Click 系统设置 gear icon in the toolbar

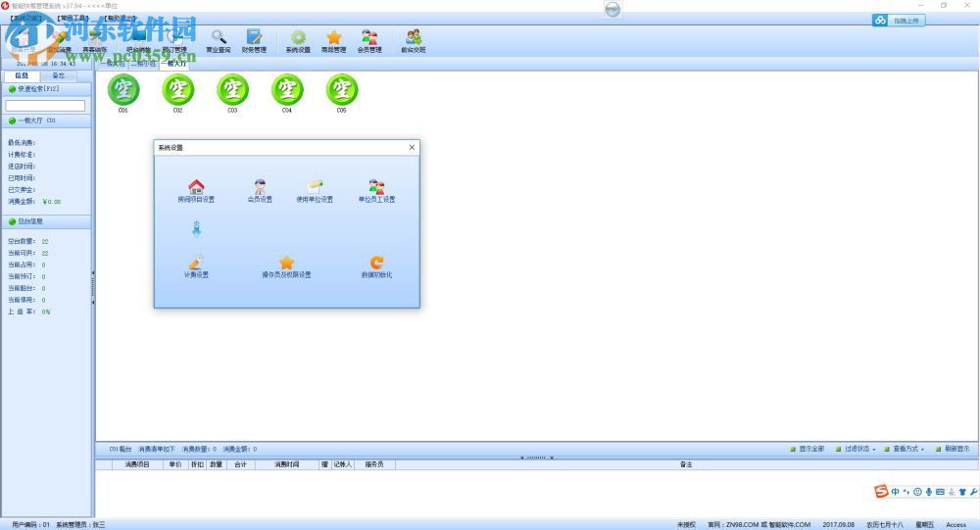[x=298, y=40]
